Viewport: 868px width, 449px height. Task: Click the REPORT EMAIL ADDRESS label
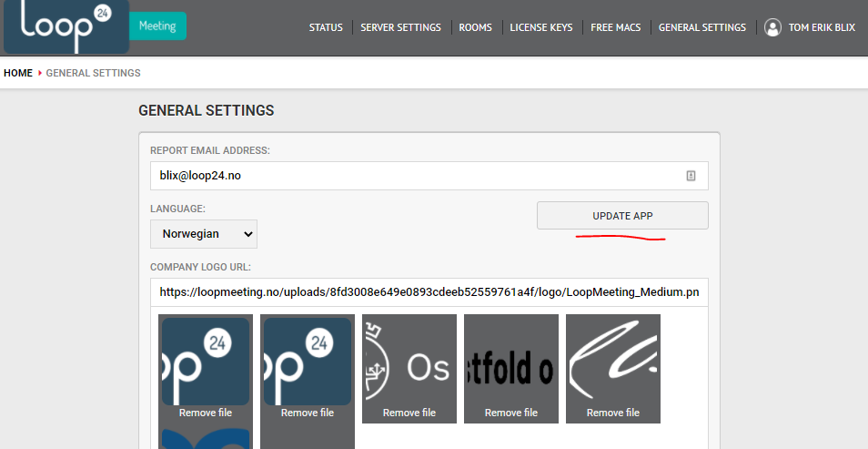click(210, 151)
